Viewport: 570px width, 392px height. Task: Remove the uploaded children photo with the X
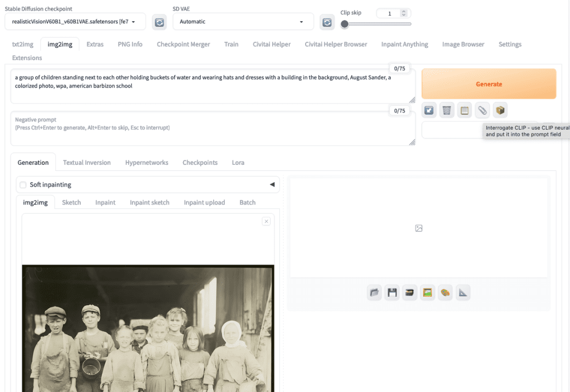(266, 221)
